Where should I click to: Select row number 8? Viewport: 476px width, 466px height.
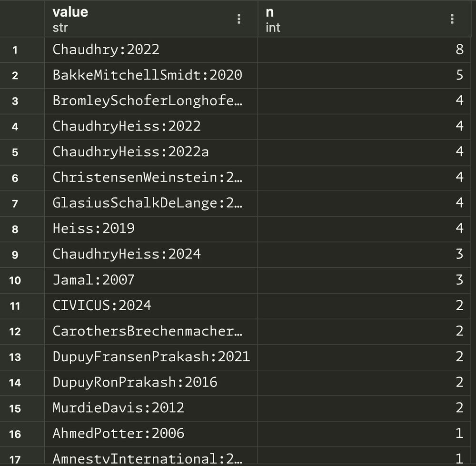tap(22, 229)
